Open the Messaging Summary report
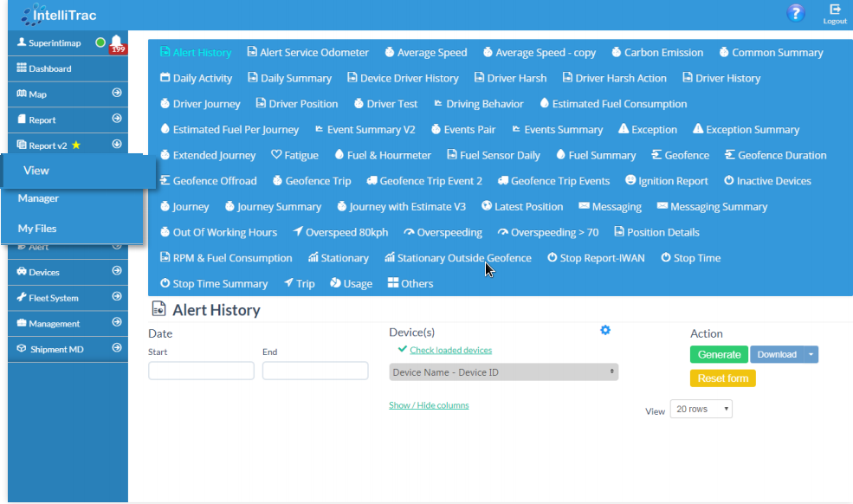The width and height of the screenshot is (853, 504). pos(712,206)
